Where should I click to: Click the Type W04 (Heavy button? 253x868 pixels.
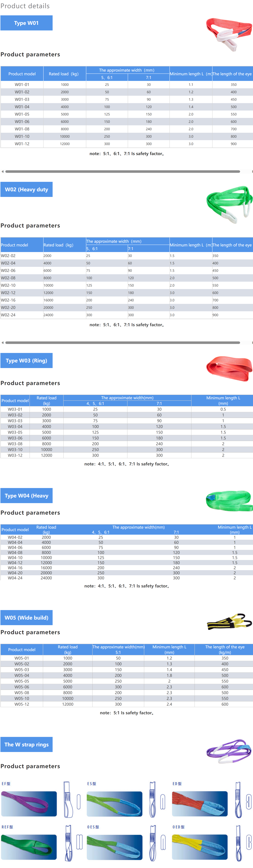(26, 496)
